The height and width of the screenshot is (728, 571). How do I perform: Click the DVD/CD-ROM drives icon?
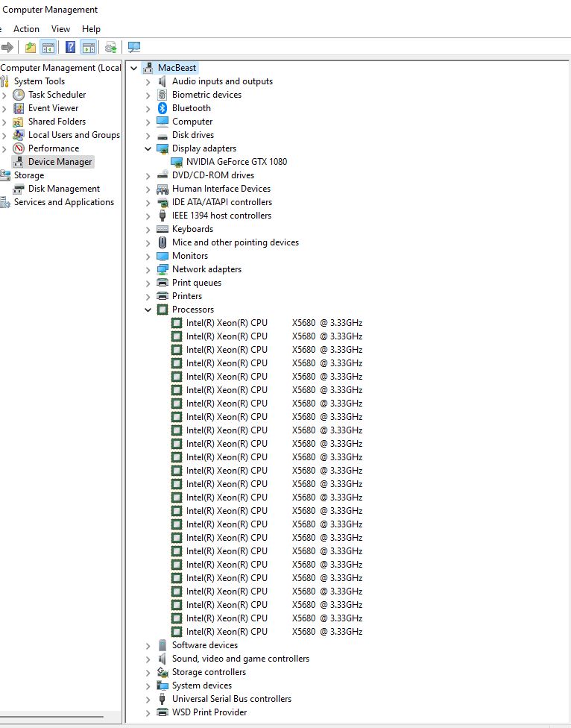163,175
